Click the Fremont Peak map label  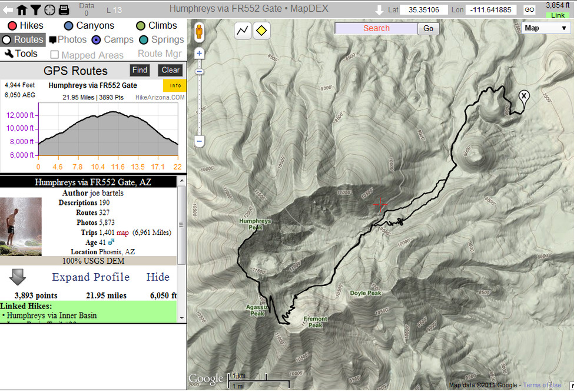point(316,322)
